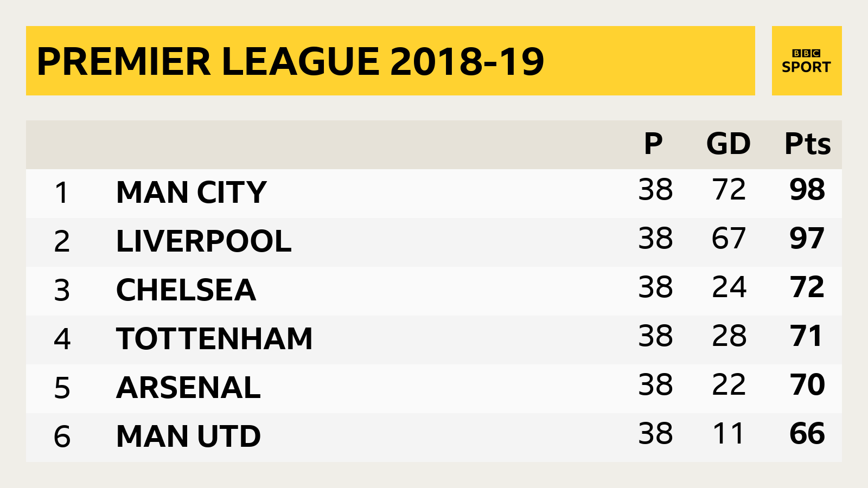Click Tottenham's goal difference of 28
The width and height of the screenshot is (868, 488).
(729, 336)
